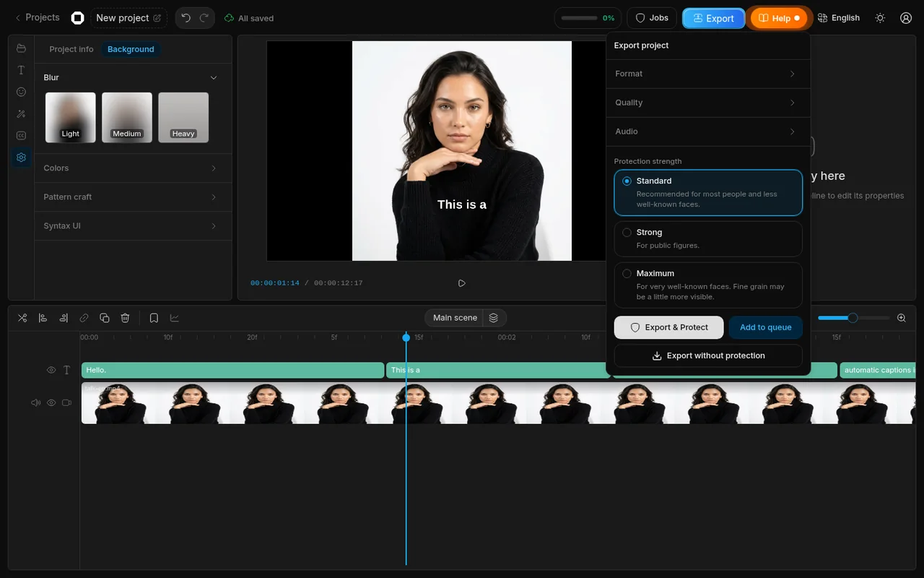The image size is (924, 578).
Task: Toggle visibility of the video track
Action: point(51,403)
